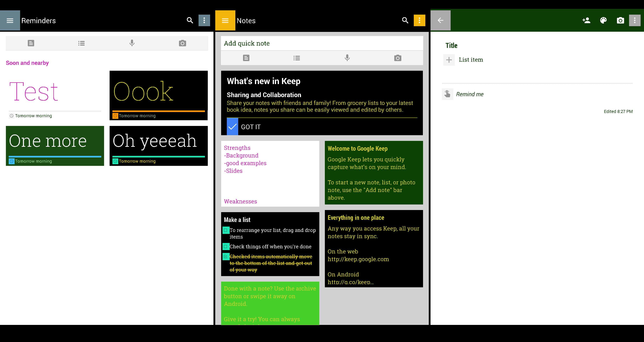Open the One more reminder note
The image size is (644, 342).
pyautogui.click(x=55, y=146)
